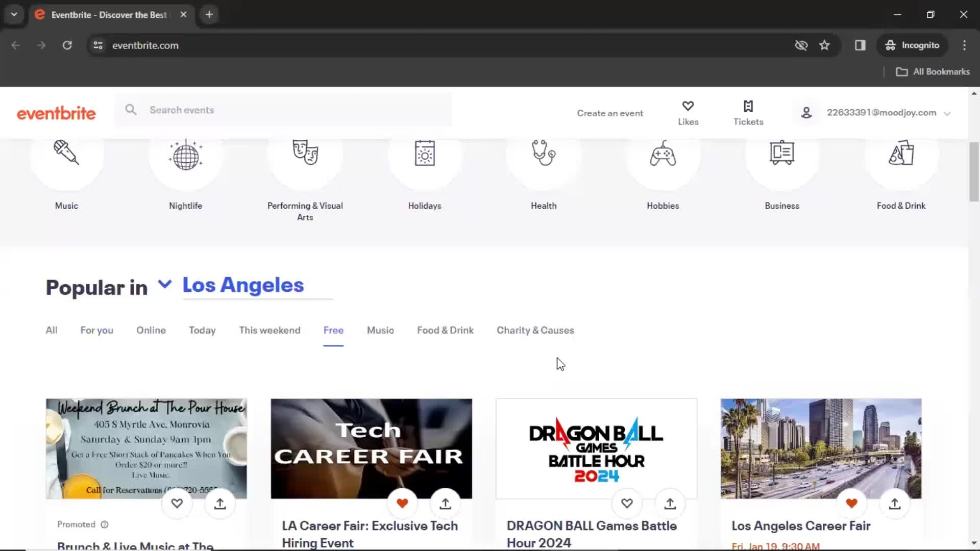Open LA Career Fair: Exclusive Tech Hiring Event title
980x551 pixels.
[370, 534]
